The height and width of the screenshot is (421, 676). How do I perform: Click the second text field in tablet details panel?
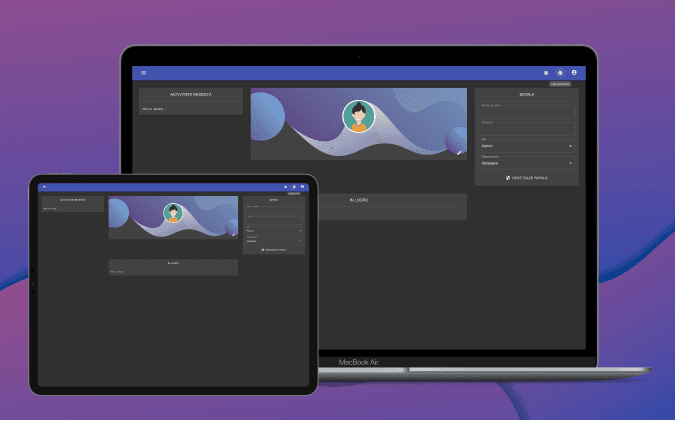[x=274, y=220]
